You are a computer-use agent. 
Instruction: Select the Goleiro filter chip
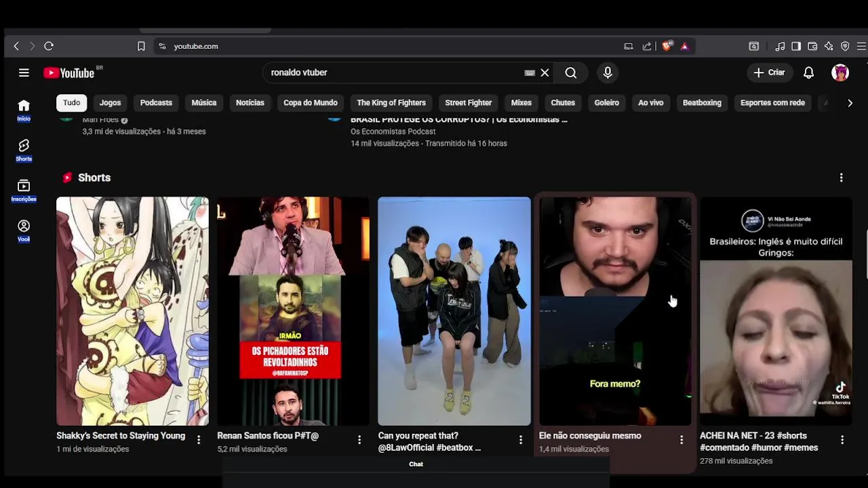(606, 103)
